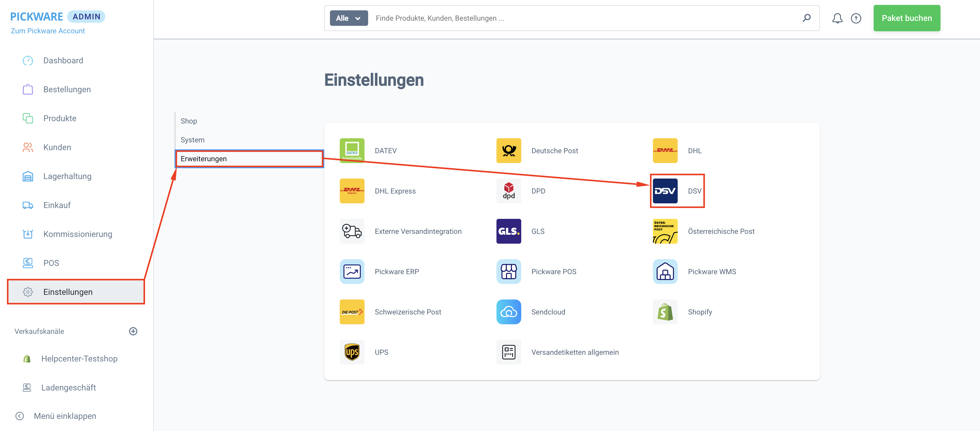Open the help question mark icon
This screenshot has width=980, height=431.
pos(856,18)
